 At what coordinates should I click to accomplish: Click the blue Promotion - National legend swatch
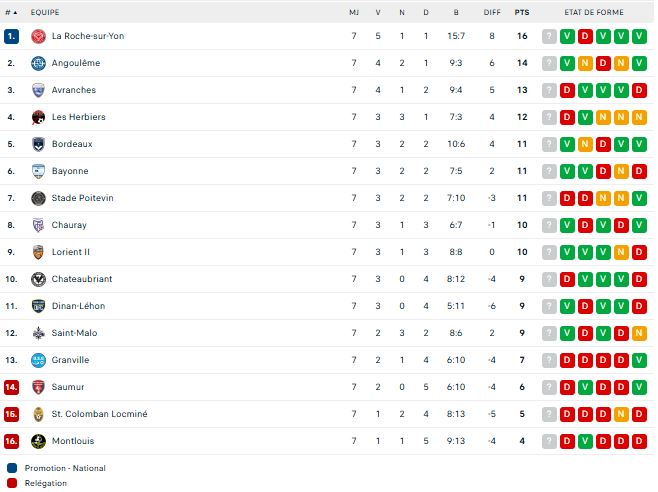(11, 467)
